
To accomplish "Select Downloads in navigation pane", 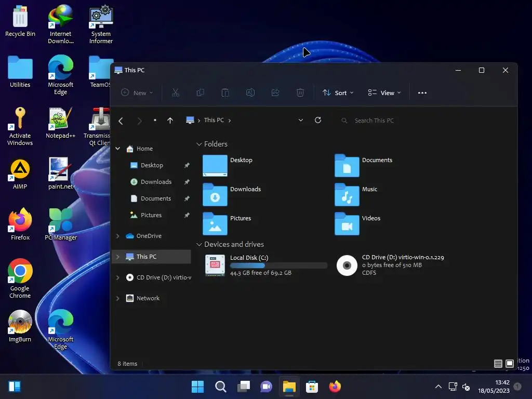I will tap(151, 182).
